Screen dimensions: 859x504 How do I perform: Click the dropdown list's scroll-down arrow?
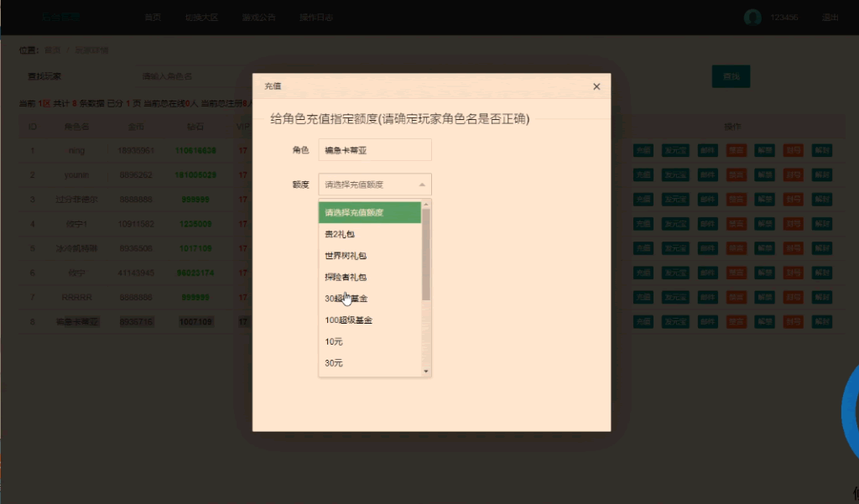point(426,371)
